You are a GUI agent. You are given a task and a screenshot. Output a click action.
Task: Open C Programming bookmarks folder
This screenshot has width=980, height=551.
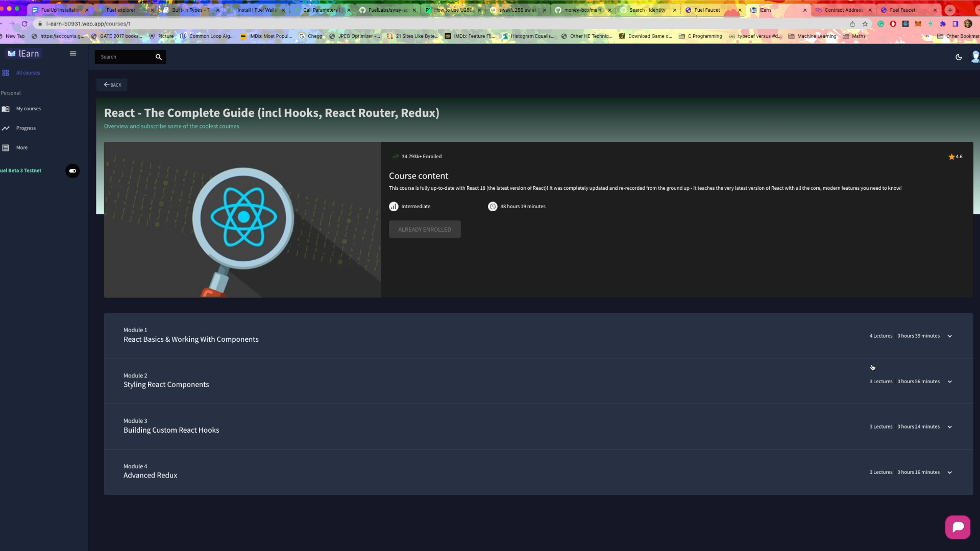(700, 36)
